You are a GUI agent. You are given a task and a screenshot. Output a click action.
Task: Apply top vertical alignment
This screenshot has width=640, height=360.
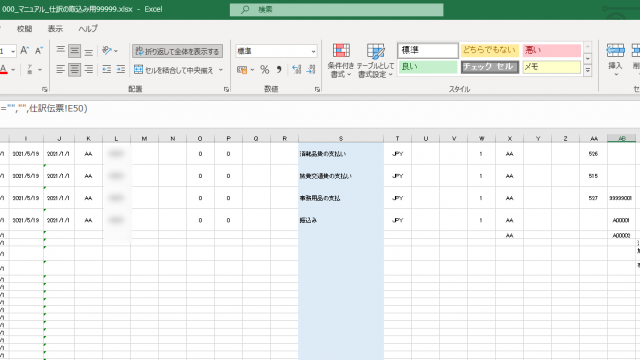[60, 51]
